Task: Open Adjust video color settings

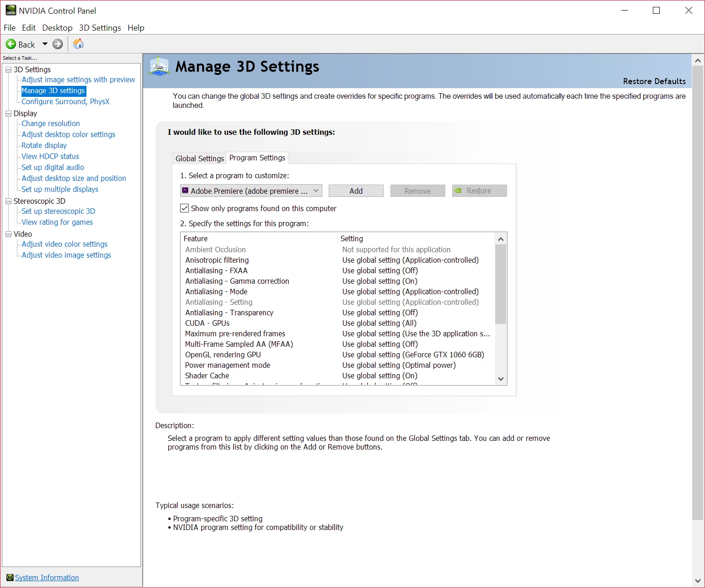Action: pos(64,244)
